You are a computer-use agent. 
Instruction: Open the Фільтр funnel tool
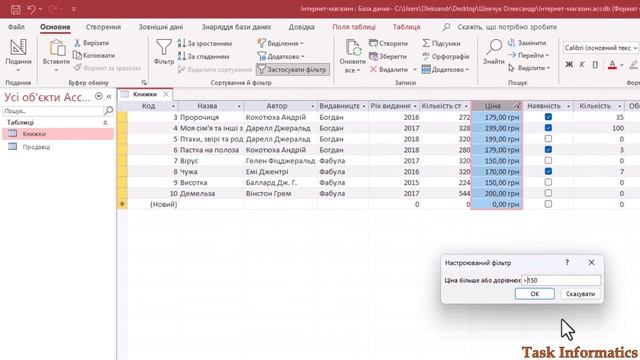164,52
